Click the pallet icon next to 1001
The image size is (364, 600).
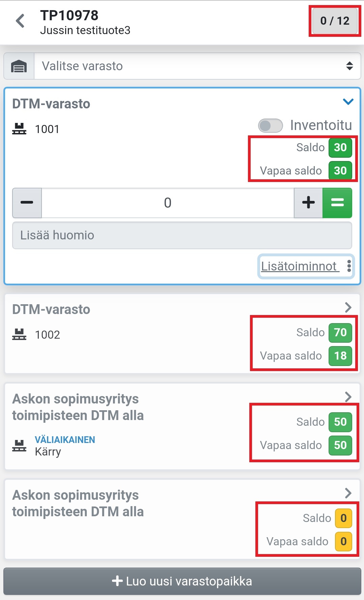coord(19,129)
